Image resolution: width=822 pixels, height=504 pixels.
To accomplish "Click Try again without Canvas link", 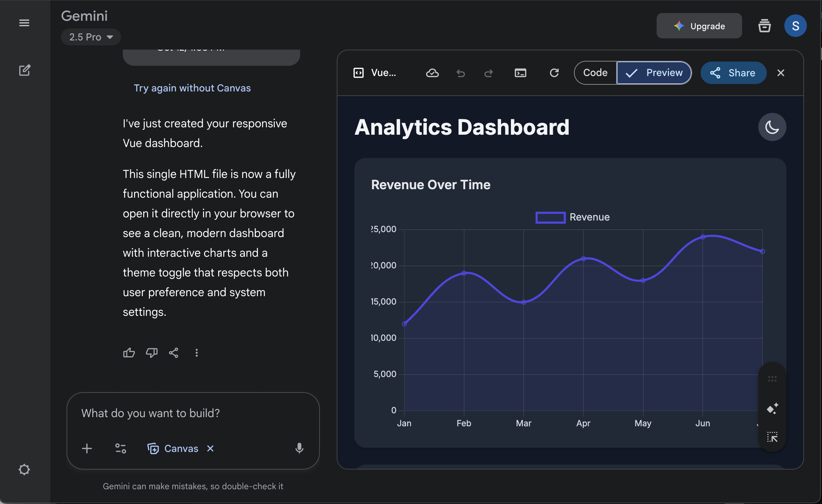I will 192,88.
